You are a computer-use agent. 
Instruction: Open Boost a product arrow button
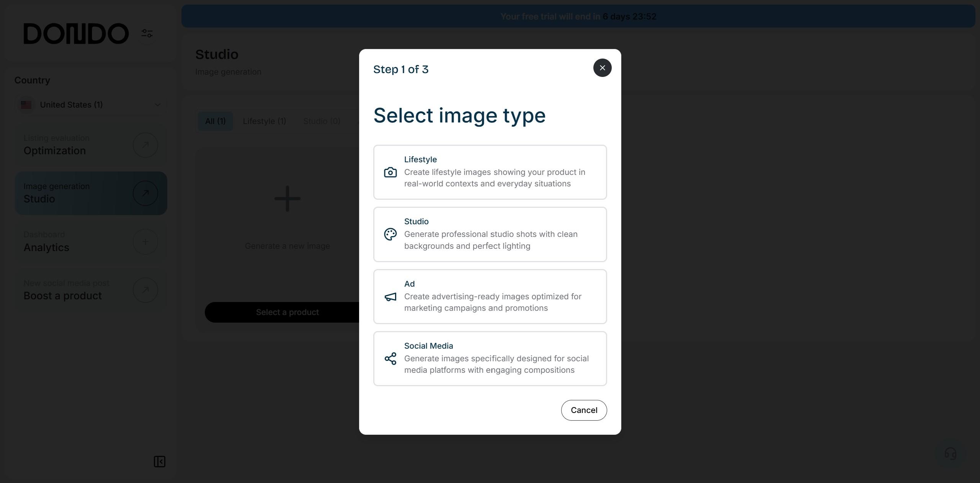click(x=145, y=290)
